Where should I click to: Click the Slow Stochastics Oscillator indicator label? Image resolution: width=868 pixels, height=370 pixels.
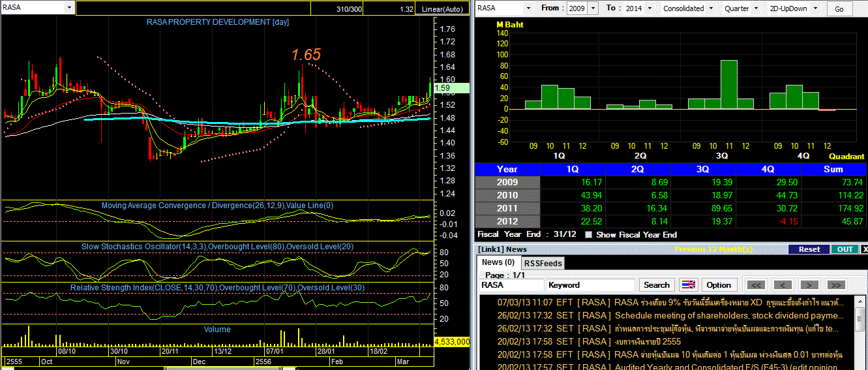click(217, 247)
